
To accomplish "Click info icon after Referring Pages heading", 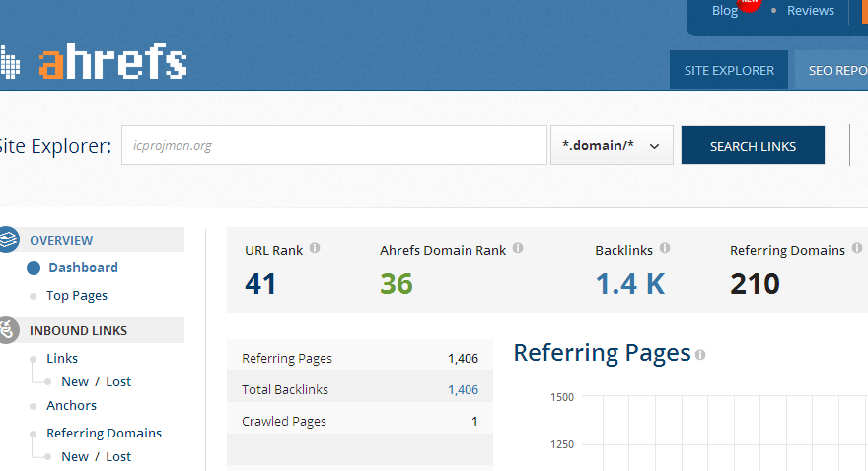I will click(700, 355).
